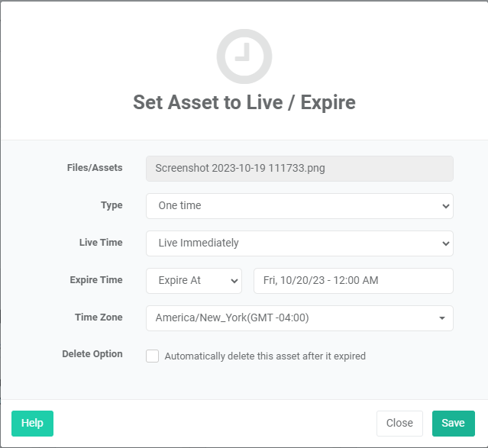Screen dimensions: 488x448
Task: Click the expire date field Fri, 10/20/23
Action: pos(353,280)
